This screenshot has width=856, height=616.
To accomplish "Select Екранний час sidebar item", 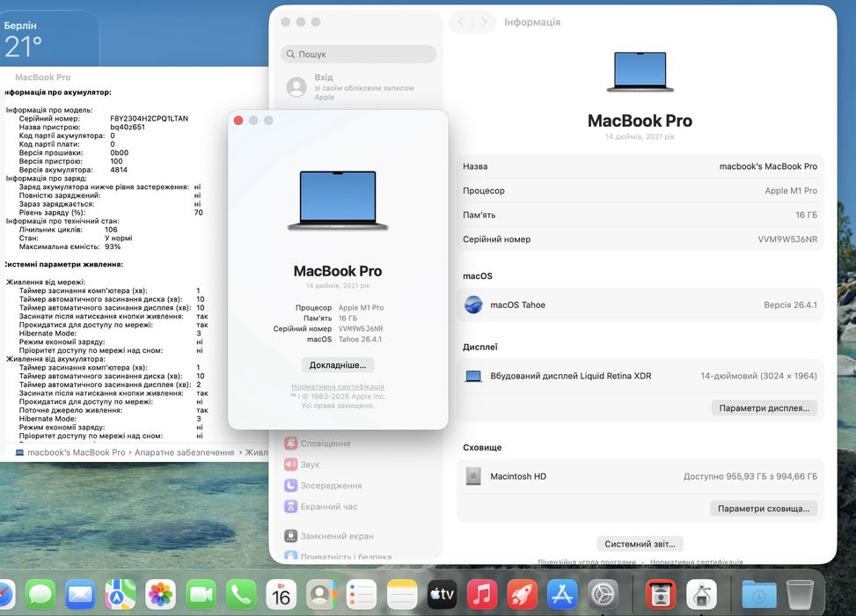I will coord(320,506).
